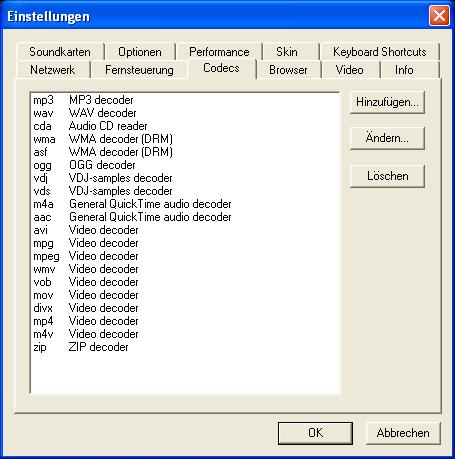This screenshot has height=459, width=455.
Task: Confirm settings with OK button
Action: 315,433
